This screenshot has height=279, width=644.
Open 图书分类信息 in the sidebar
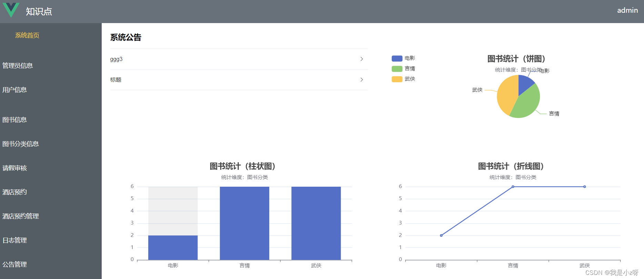point(21,144)
